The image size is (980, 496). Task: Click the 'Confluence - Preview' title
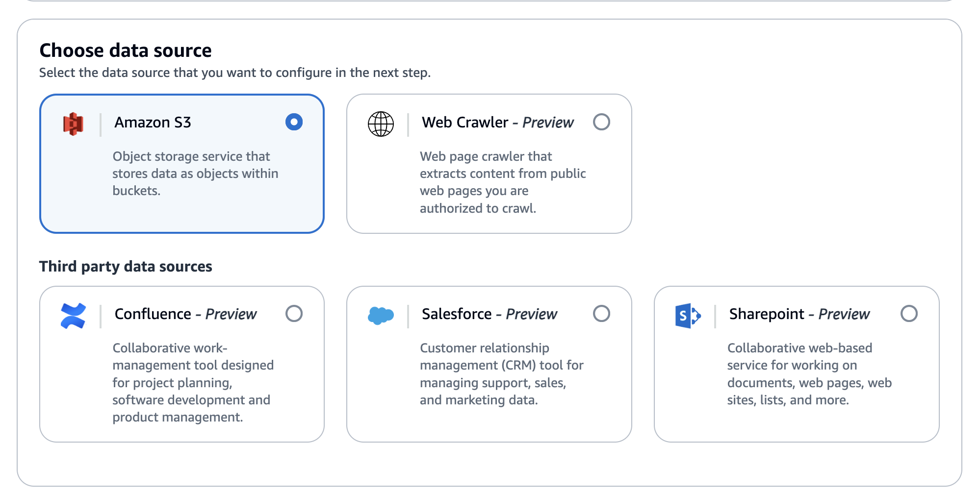pyautogui.click(x=185, y=314)
